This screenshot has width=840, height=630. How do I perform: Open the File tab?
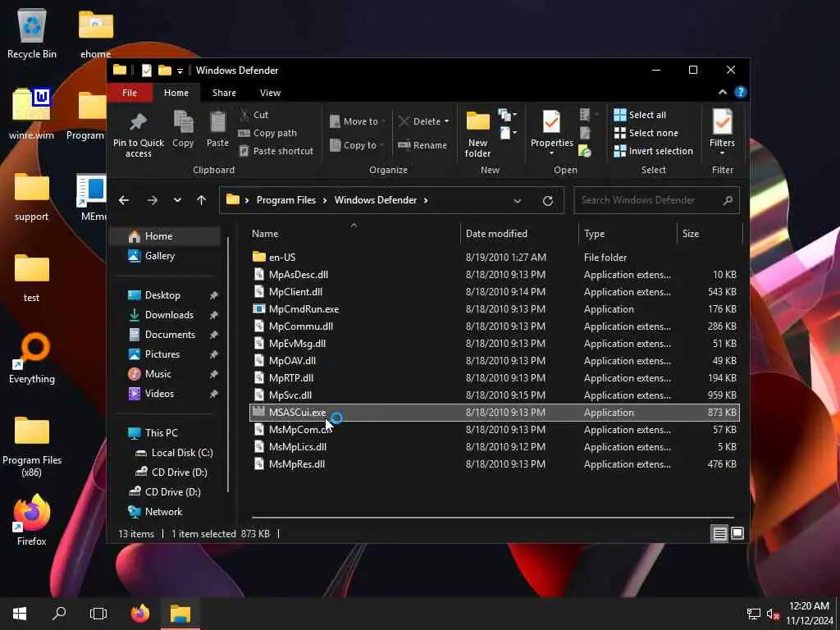pyautogui.click(x=130, y=93)
